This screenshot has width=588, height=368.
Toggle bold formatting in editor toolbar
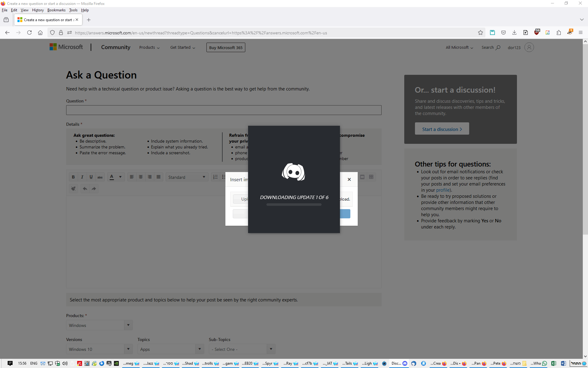pyautogui.click(x=73, y=177)
